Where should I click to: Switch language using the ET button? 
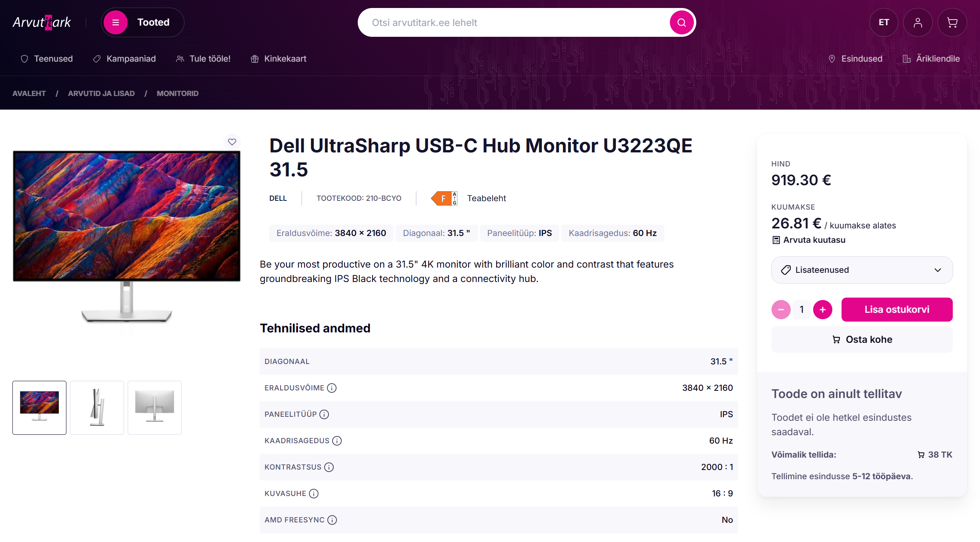coord(884,23)
